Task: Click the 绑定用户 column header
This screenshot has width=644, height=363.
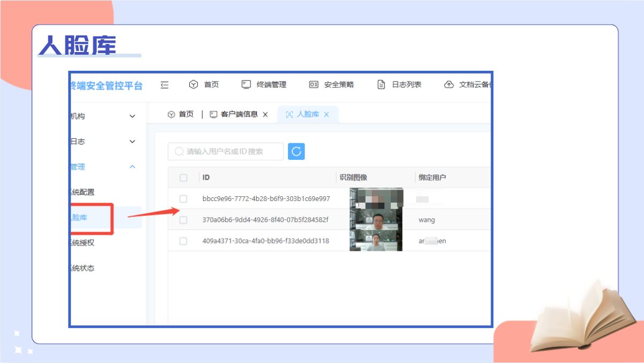Action: (433, 177)
